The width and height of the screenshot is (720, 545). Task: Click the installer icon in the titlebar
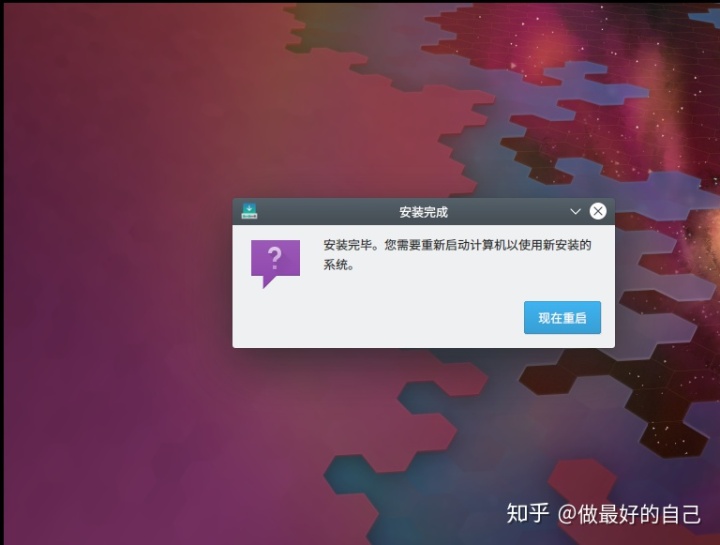tap(249, 211)
